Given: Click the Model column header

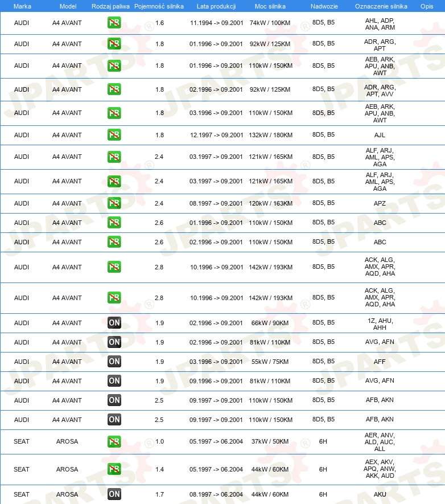Looking at the screenshot, I should coord(68,6).
